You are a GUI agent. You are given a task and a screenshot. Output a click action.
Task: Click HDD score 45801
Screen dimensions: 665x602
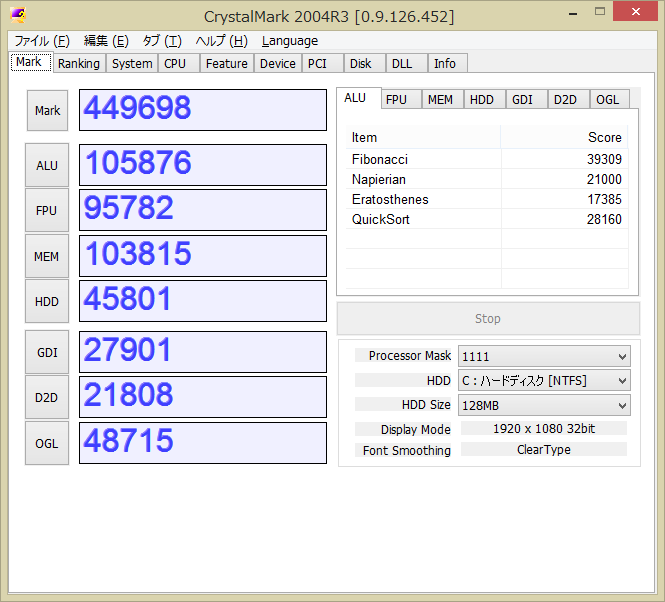pos(203,301)
